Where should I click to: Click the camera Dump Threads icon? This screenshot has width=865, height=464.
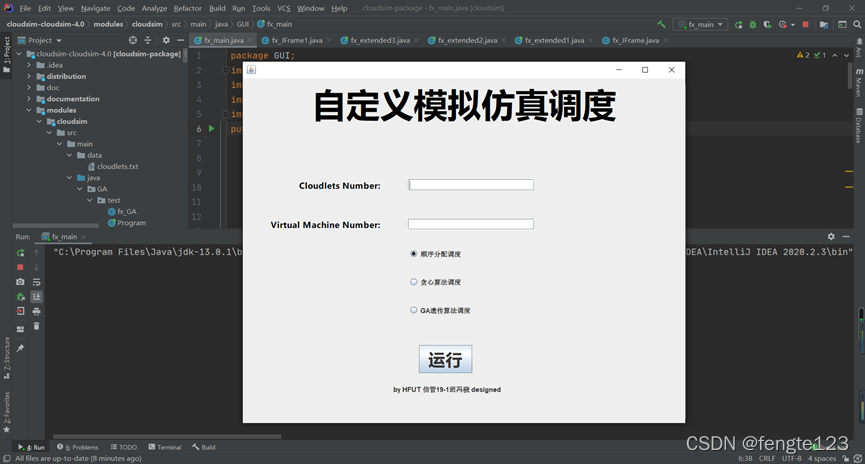(x=20, y=282)
